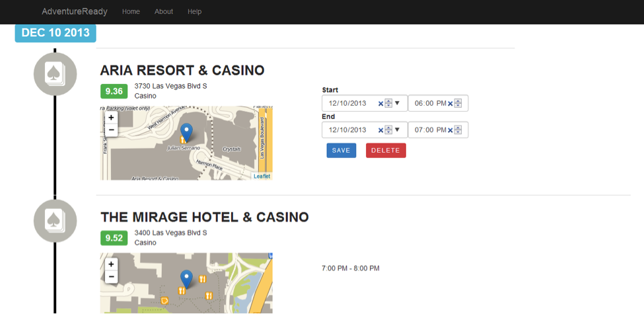The image size is (644, 314).
Task: Click the 7:00 PM - 8:00 PM time text
Action: (350, 268)
